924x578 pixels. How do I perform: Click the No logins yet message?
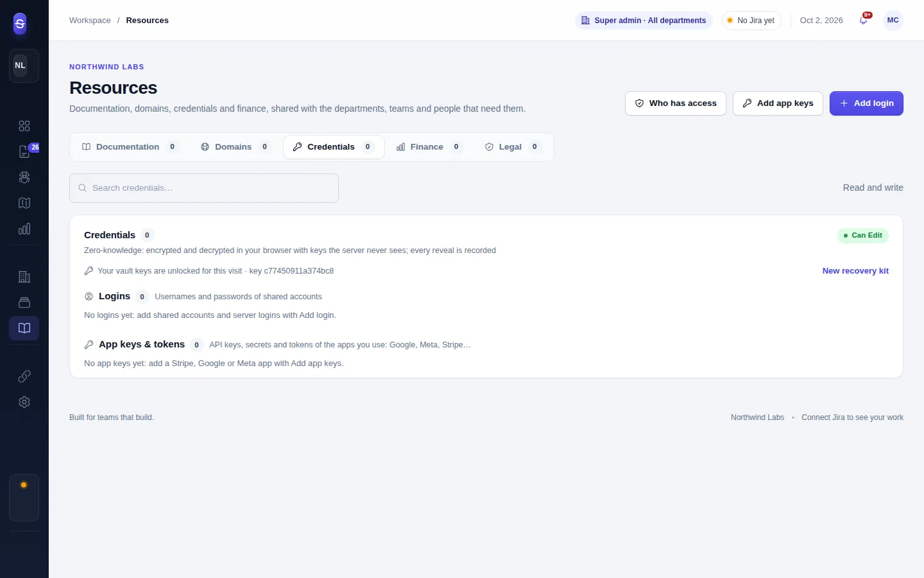pos(210,315)
